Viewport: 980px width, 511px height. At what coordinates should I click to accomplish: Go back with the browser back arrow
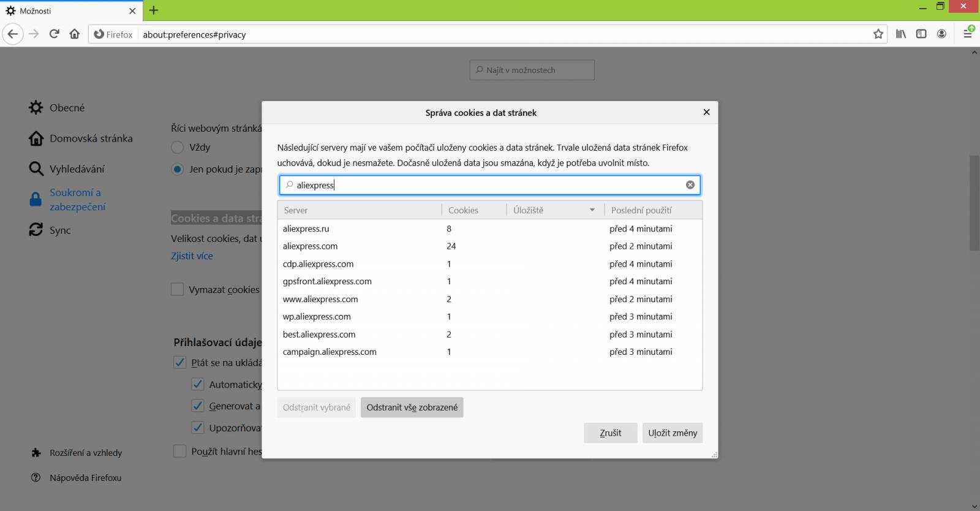point(13,34)
